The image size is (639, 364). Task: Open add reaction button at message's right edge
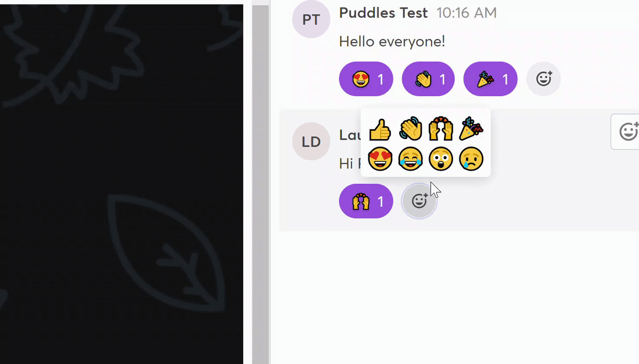point(626,132)
